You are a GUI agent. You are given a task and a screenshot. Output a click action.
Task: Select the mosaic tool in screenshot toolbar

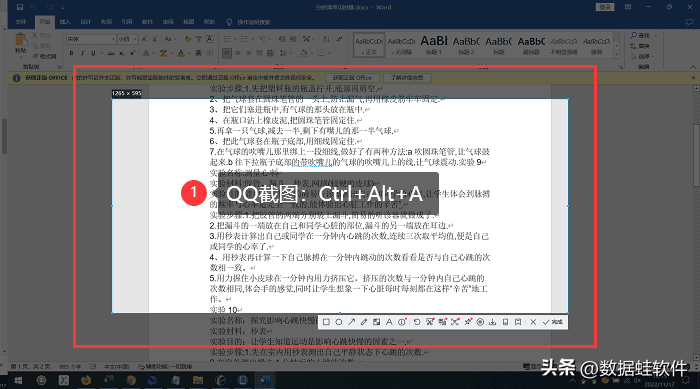(376, 322)
